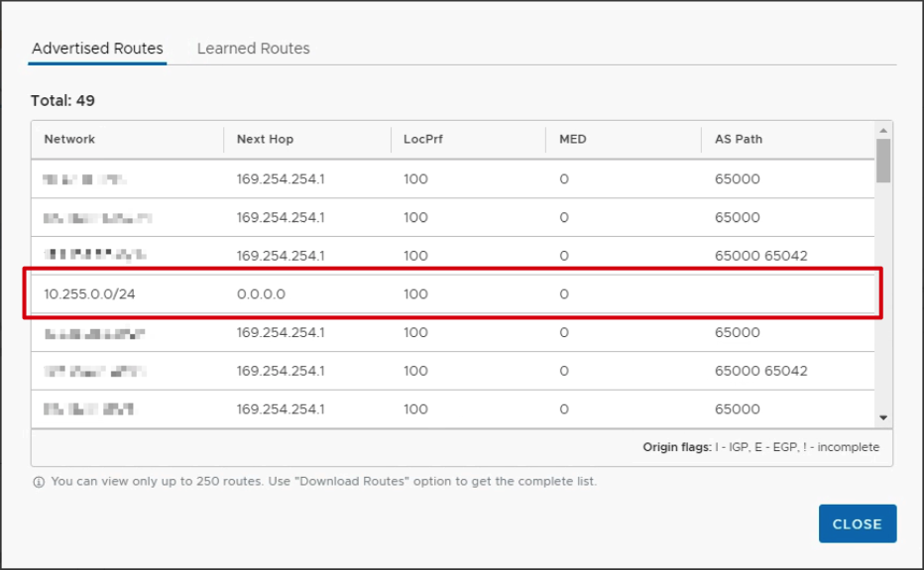Click the scrollbar down arrow in the routes table
Image resolution: width=924 pixels, height=570 pixels.
[883, 418]
